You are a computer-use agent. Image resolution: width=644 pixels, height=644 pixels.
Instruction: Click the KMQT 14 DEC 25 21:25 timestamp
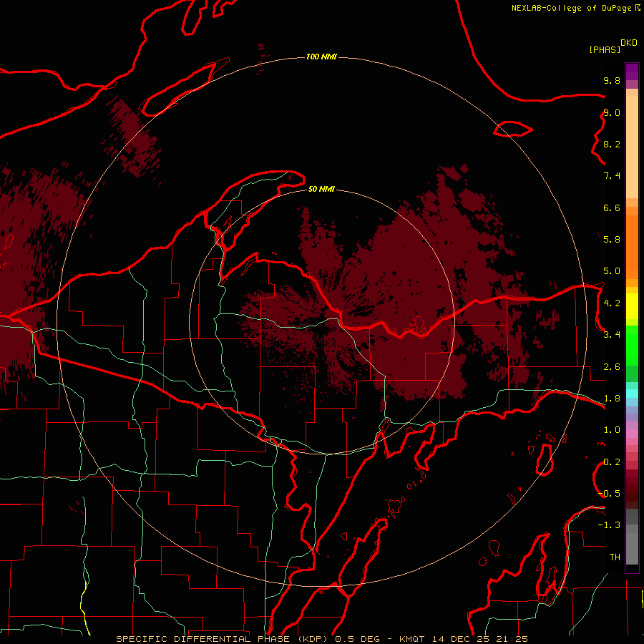463,639
